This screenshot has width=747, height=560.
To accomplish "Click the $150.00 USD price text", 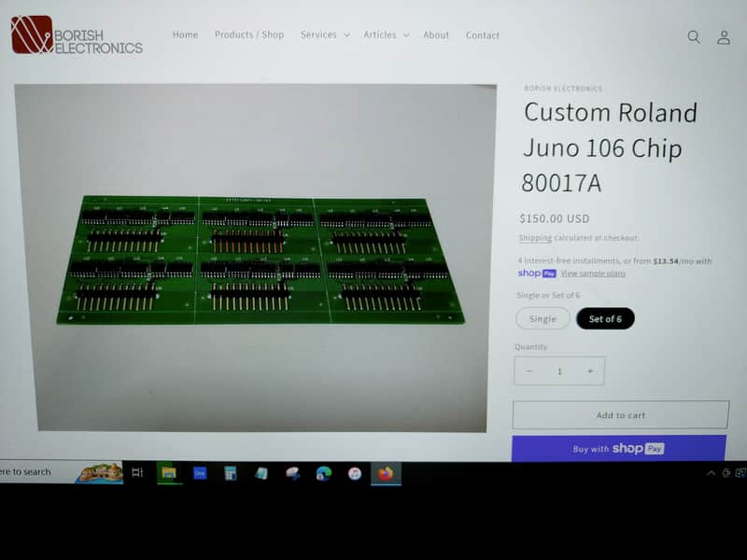I will tap(555, 218).
